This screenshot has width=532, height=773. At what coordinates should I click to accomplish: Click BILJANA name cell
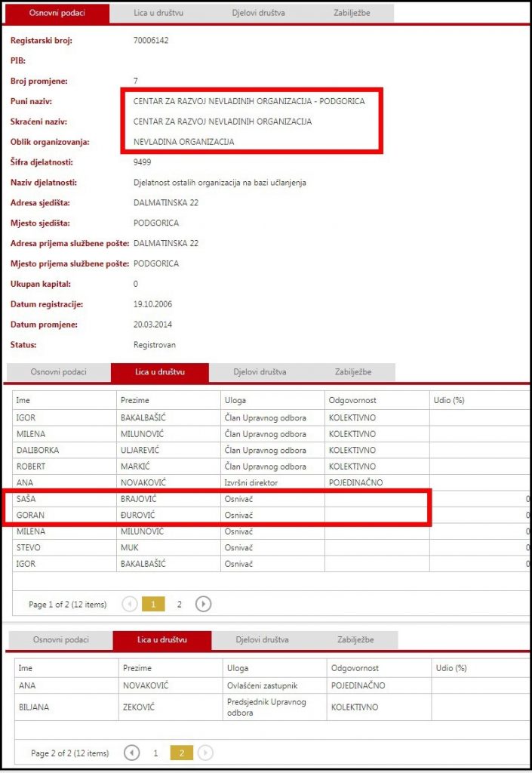[x=66, y=707]
